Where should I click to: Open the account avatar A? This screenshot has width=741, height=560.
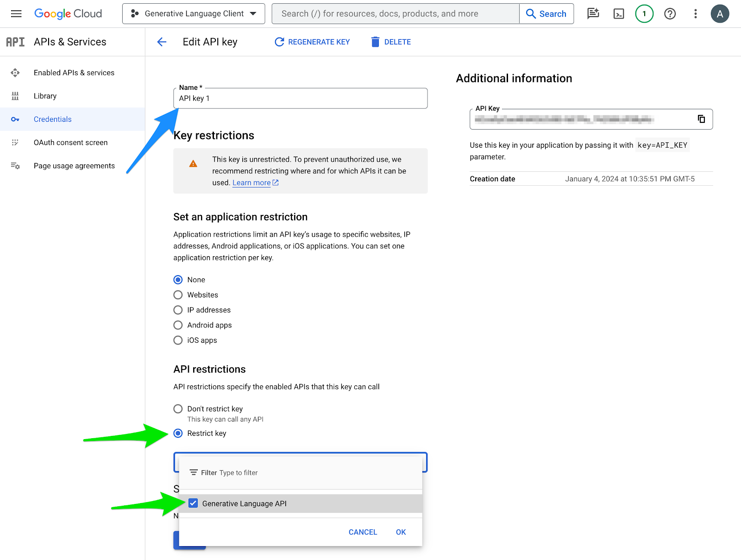720,14
